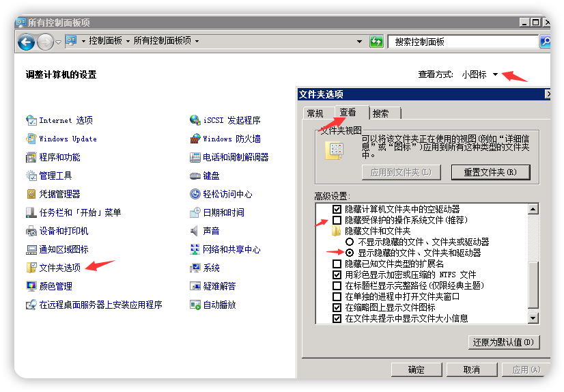Toggle 隐藏受保护的操作系统文件(推荐) checkbox
Screen dimensions: 564x392
click(x=337, y=220)
